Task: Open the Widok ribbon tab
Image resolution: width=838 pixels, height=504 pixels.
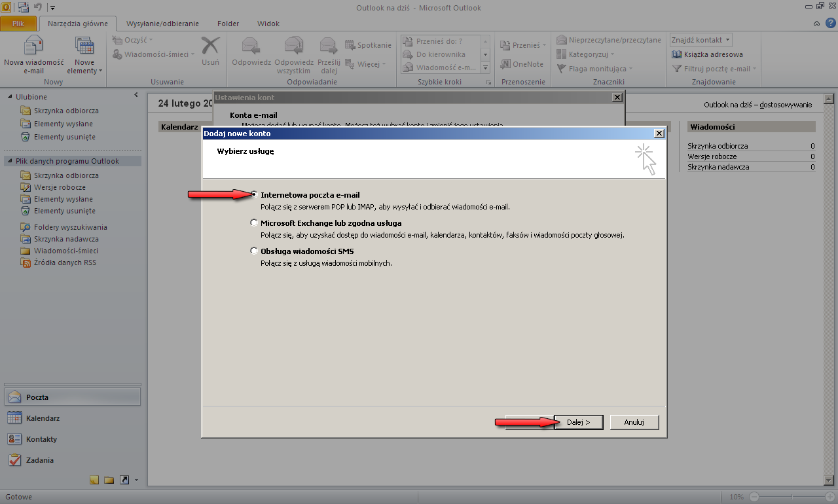Action: [268, 24]
